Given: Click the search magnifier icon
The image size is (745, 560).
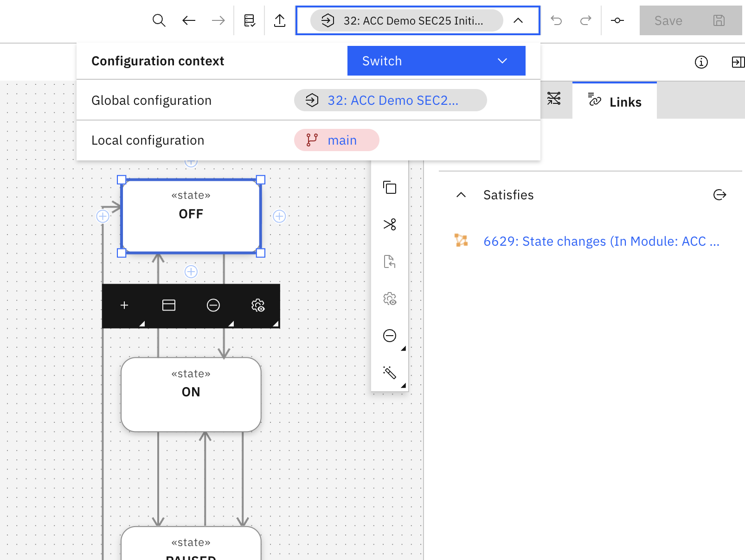Looking at the screenshot, I should coord(159,20).
